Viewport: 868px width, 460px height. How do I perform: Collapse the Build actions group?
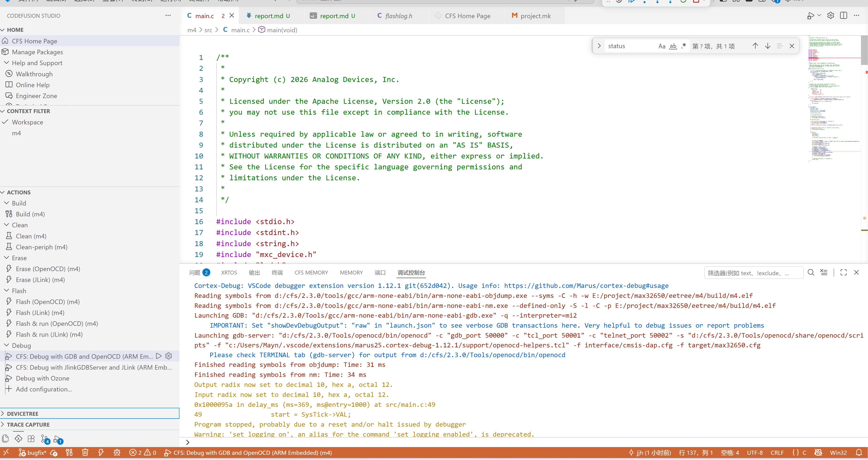coord(6,203)
